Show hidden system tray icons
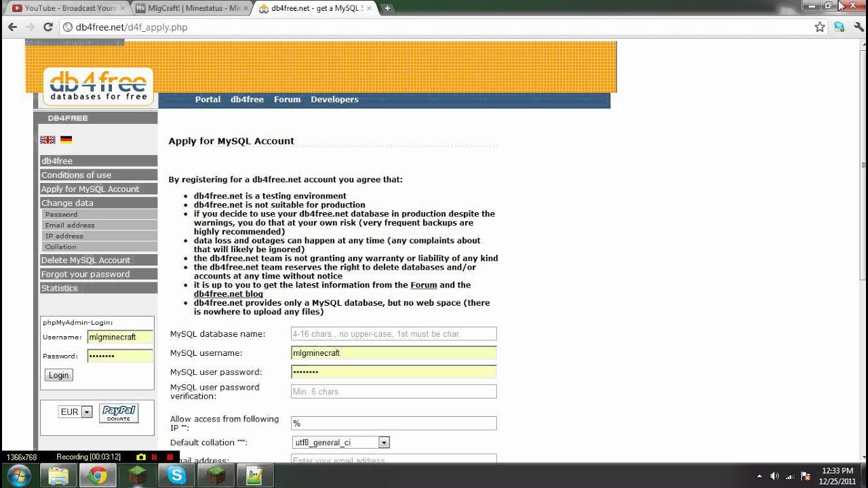The width and height of the screenshot is (868, 488). tap(759, 476)
